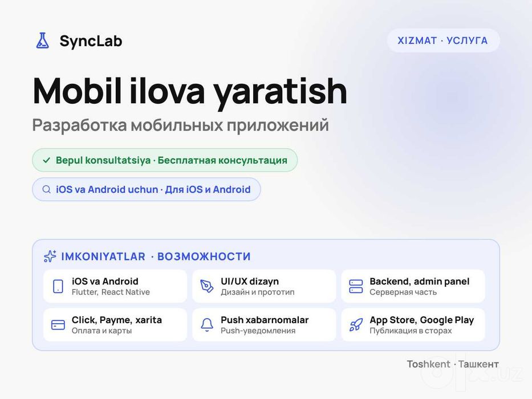
Task: Click the SyncLab flask logo icon
Action: pos(42,40)
